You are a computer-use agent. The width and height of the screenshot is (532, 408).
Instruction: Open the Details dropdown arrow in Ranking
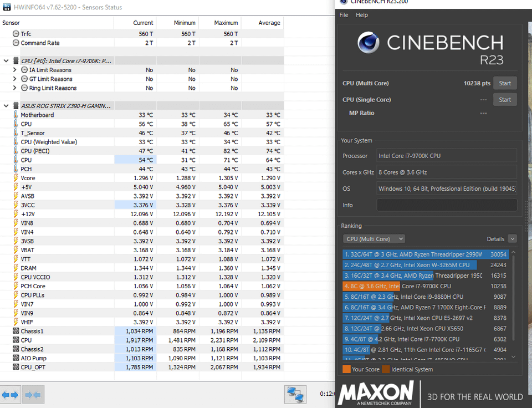pyautogui.click(x=512, y=239)
